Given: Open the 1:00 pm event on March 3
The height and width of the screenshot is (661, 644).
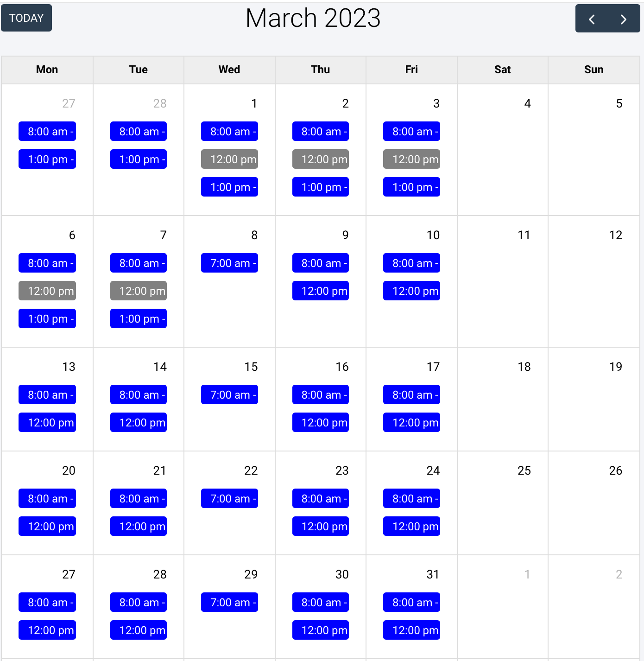Looking at the screenshot, I should 411,187.
